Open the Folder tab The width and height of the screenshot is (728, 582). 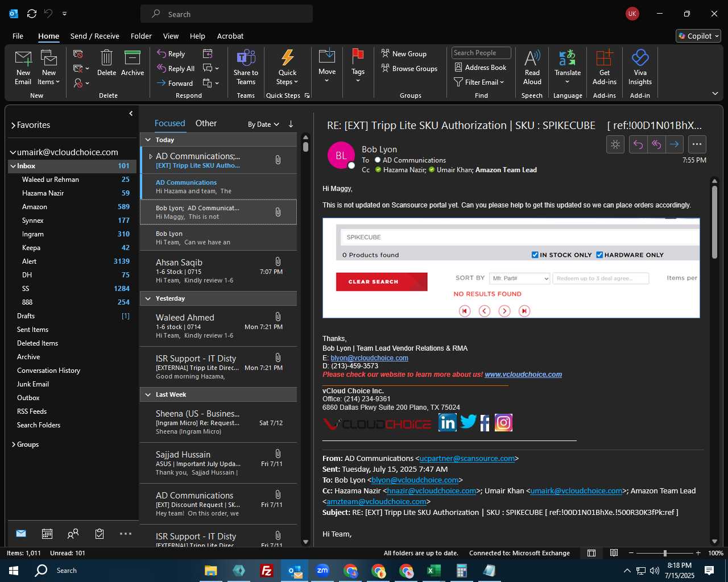tap(141, 36)
